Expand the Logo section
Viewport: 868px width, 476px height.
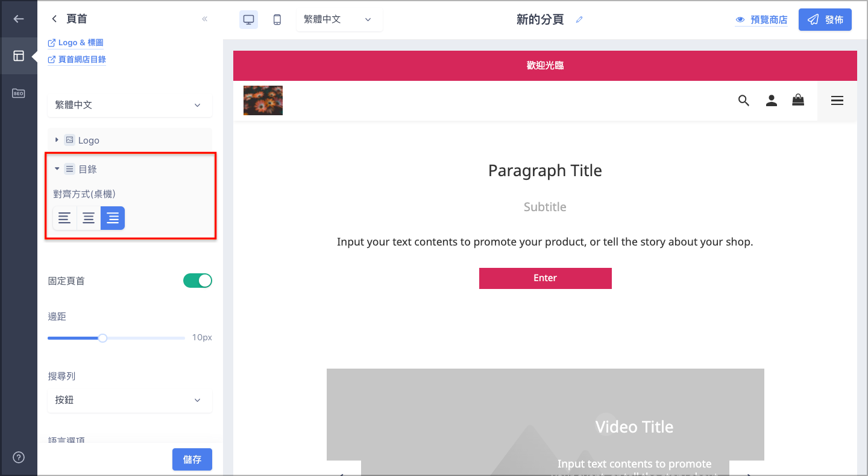point(57,140)
